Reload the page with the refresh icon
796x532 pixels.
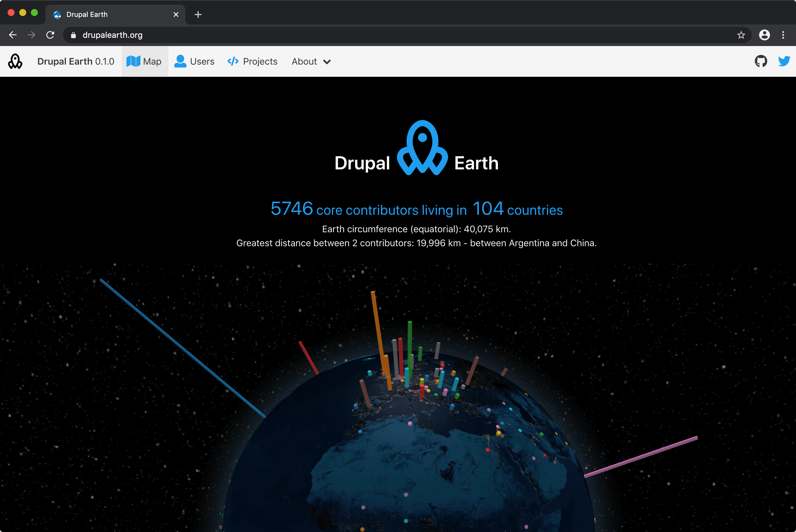point(50,35)
